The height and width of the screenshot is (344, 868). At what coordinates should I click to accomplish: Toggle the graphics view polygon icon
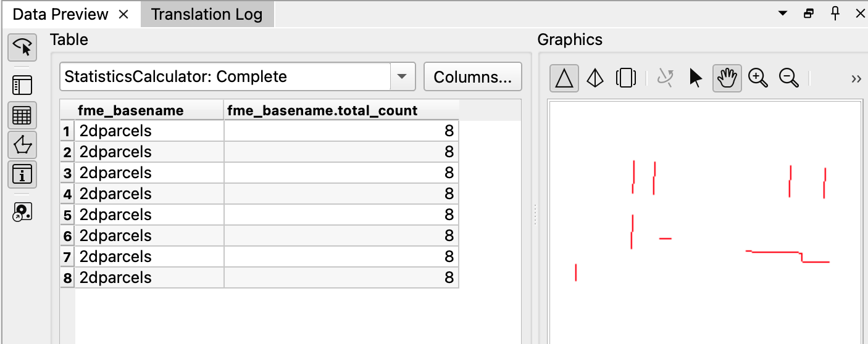pos(22,145)
